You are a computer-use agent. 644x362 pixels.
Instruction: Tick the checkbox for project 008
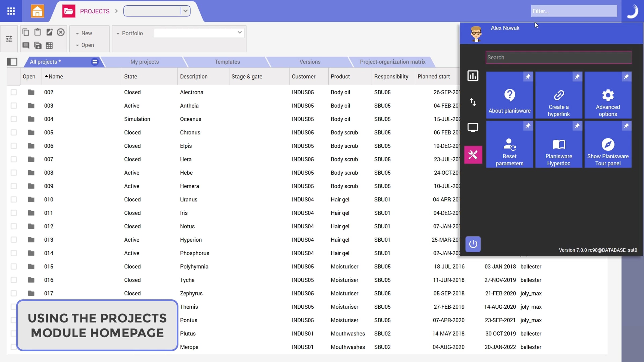tap(14, 173)
